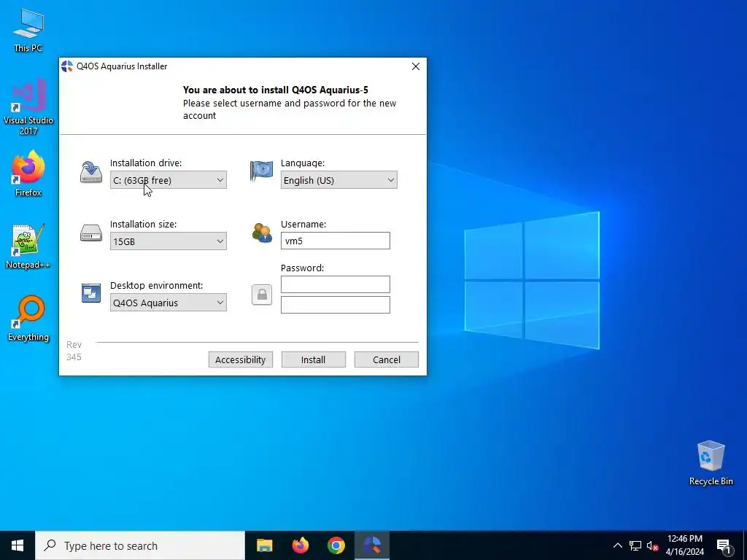Open File Explorer from the taskbar
The width and height of the screenshot is (747, 560).
click(x=264, y=545)
